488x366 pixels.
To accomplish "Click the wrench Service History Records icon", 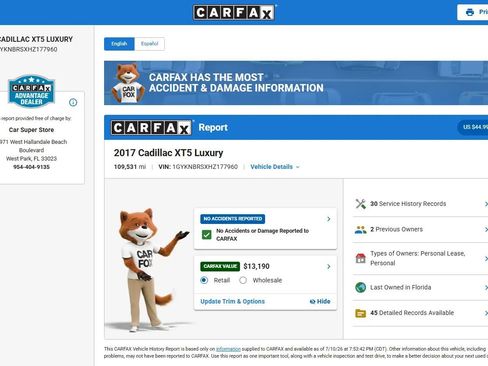I will (x=360, y=204).
